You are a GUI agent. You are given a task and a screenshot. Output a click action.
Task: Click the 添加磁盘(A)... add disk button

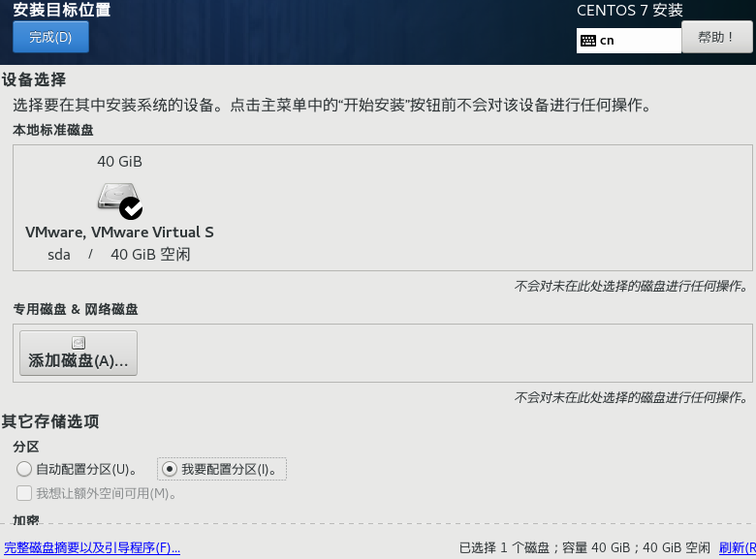(79, 354)
